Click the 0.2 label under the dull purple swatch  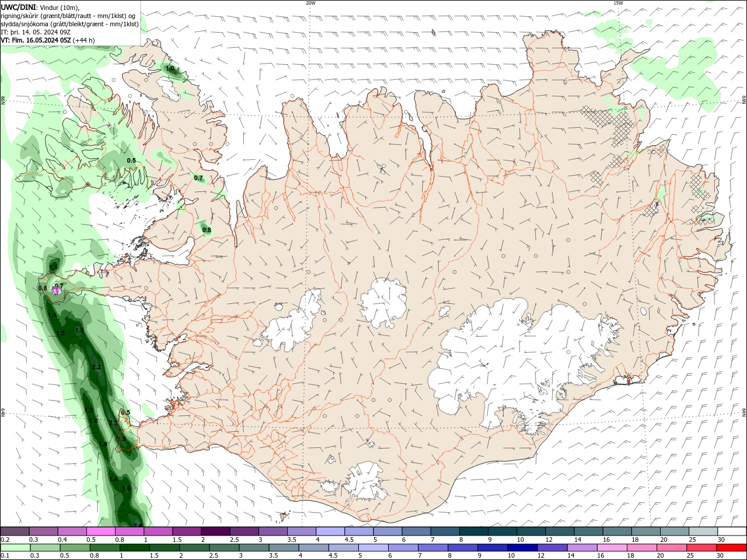5,540
